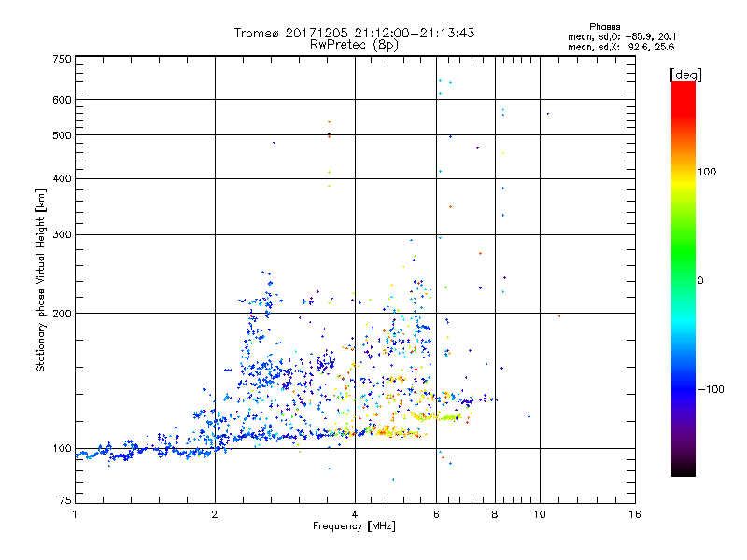
Task: Click the x-axis tick label "4"
Action: pos(355,514)
